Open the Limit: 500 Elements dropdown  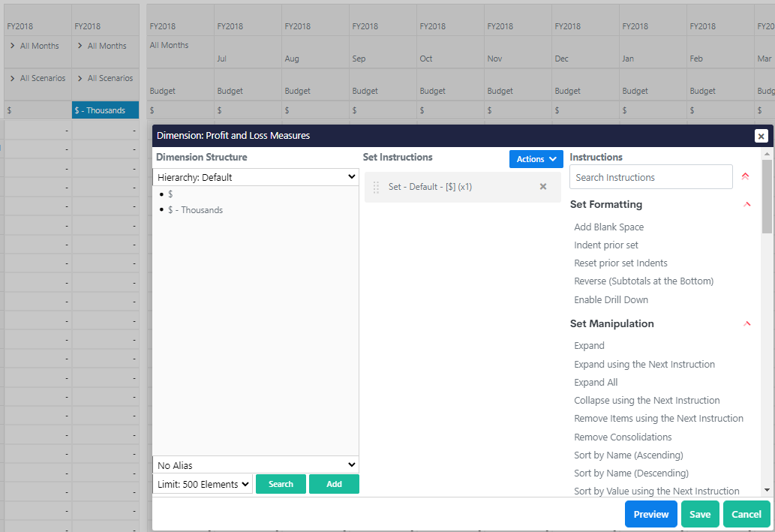(x=203, y=485)
